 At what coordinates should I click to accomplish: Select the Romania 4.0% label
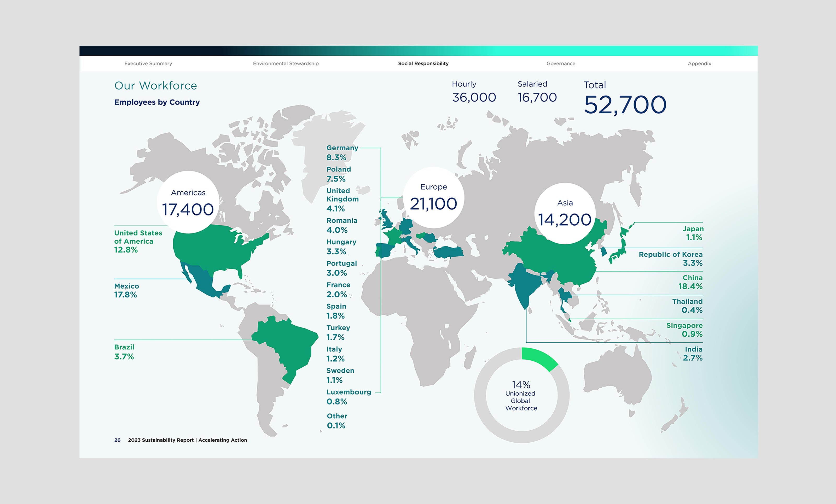click(x=342, y=225)
